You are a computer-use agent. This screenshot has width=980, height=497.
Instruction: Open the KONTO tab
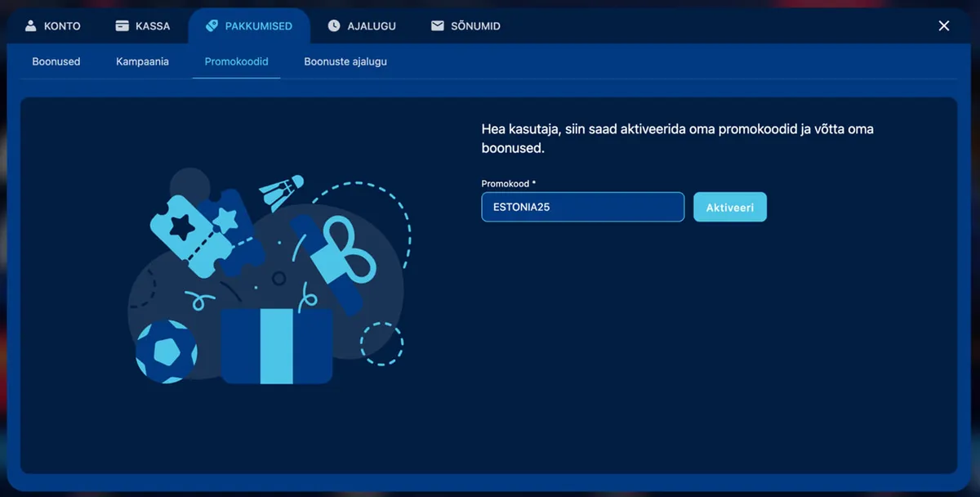pyautogui.click(x=53, y=26)
